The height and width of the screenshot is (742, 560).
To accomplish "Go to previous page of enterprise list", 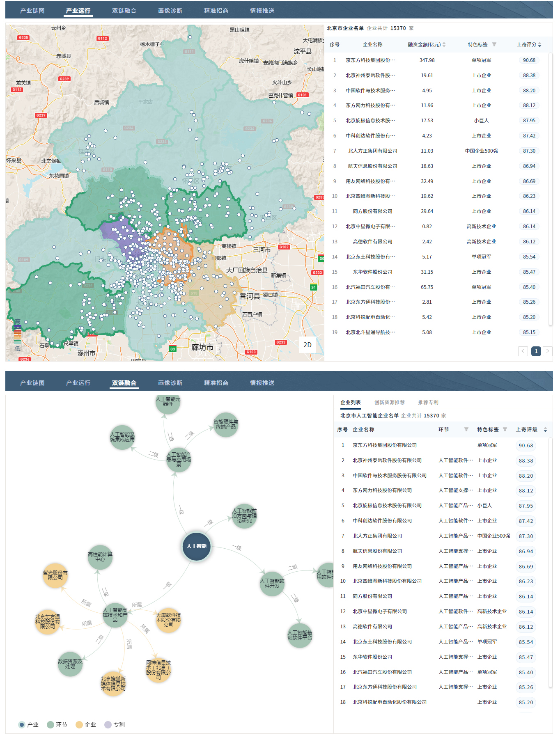I will pos(523,351).
